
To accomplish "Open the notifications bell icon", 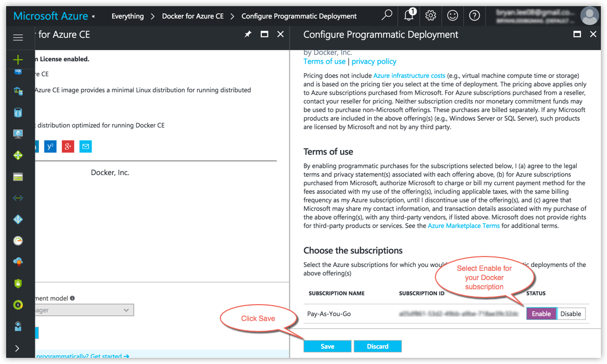I will [x=409, y=16].
